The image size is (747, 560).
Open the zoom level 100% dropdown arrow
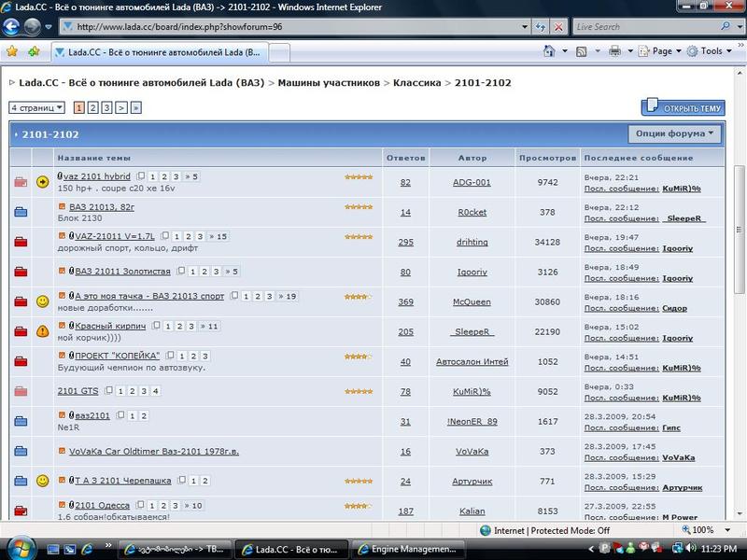click(727, 530)
